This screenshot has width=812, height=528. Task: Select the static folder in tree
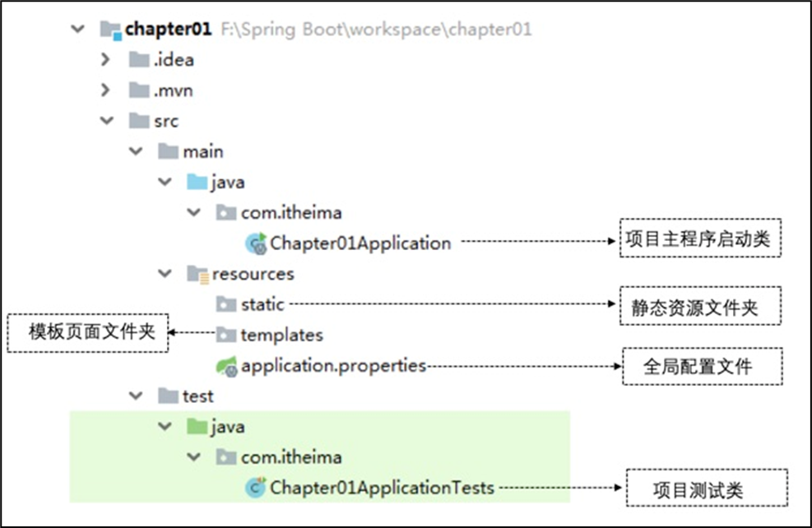262,304
